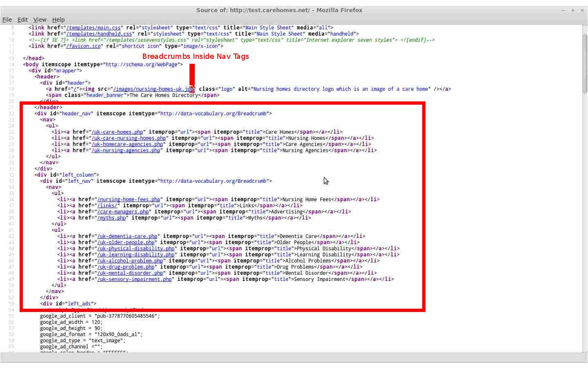The image size is (588, 368).
Task: Open the /care-managers.php advertising link
Action: pos(122,211)
